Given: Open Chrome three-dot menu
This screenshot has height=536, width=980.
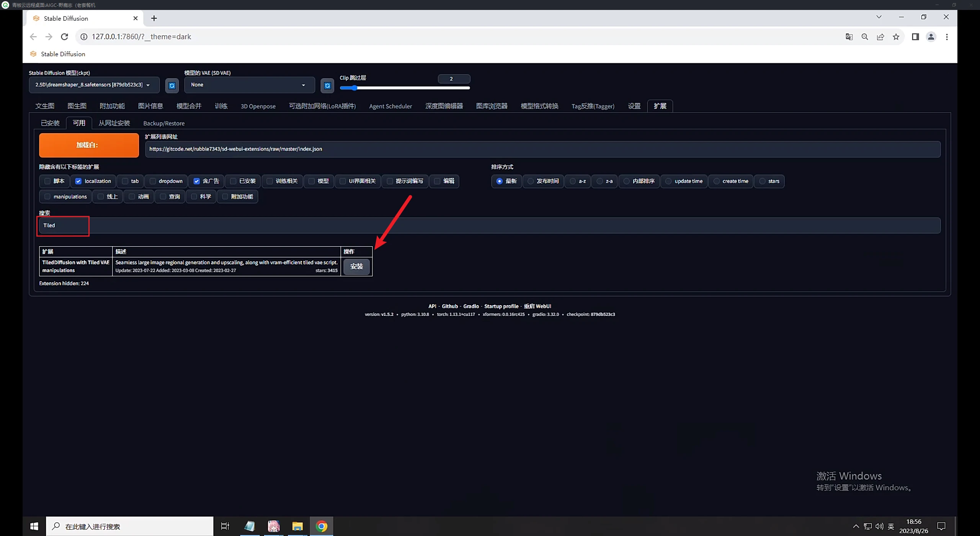Looking at the screenshot, I should pos(947,37).
